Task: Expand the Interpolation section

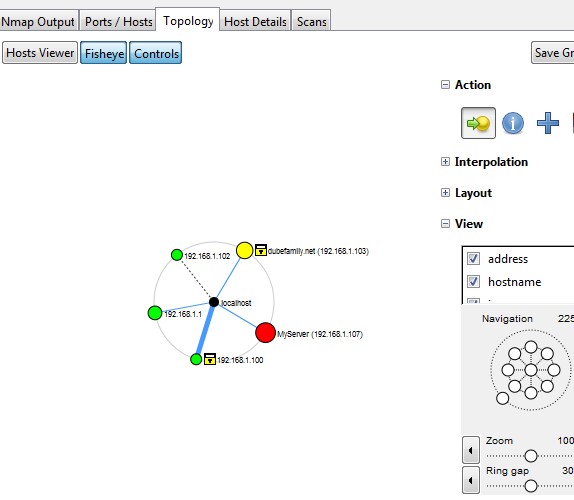Action: point(445,162)
